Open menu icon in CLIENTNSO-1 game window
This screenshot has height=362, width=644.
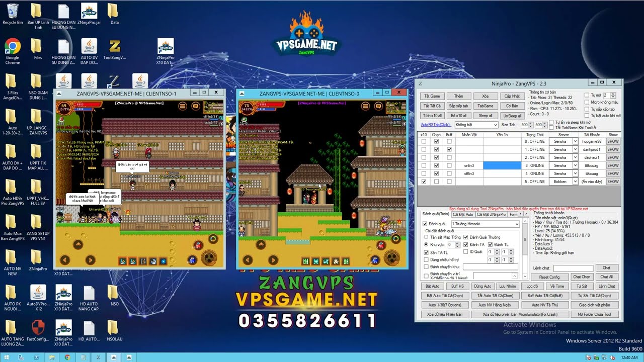pos(183,106)
